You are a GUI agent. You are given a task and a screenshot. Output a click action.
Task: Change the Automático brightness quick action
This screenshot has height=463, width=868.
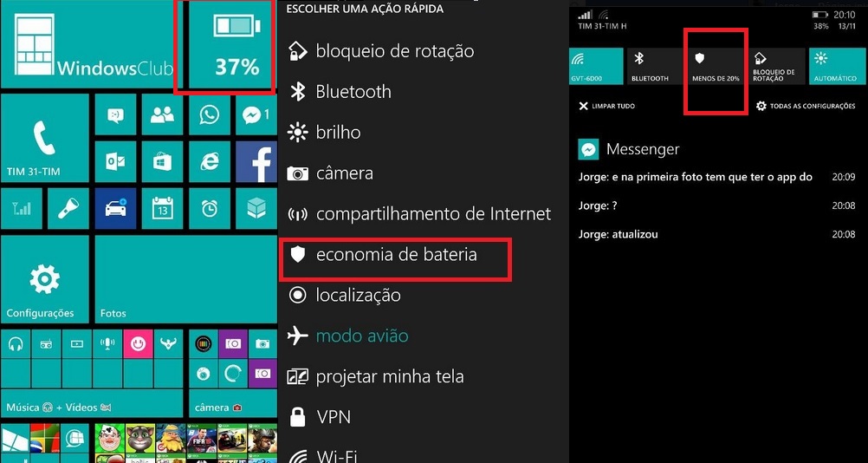point(835,66)
